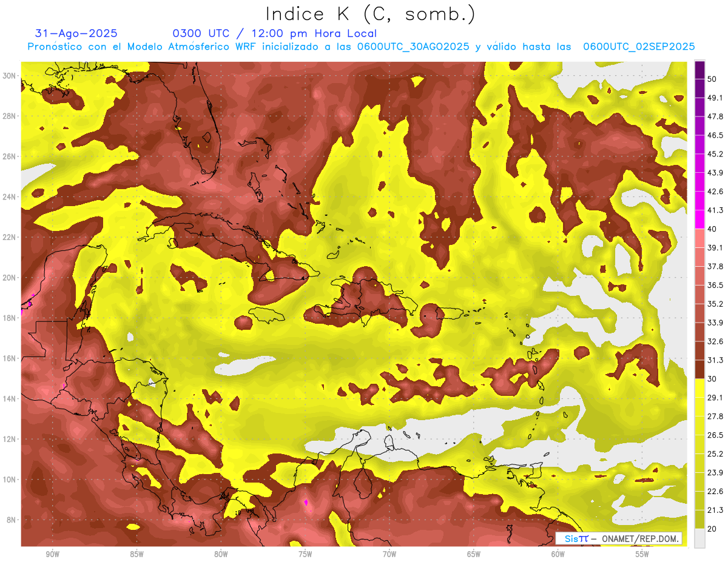The width and height of the screenshot is (728, 562).
Task: Click the 90W longitude label
Action: 52,554
